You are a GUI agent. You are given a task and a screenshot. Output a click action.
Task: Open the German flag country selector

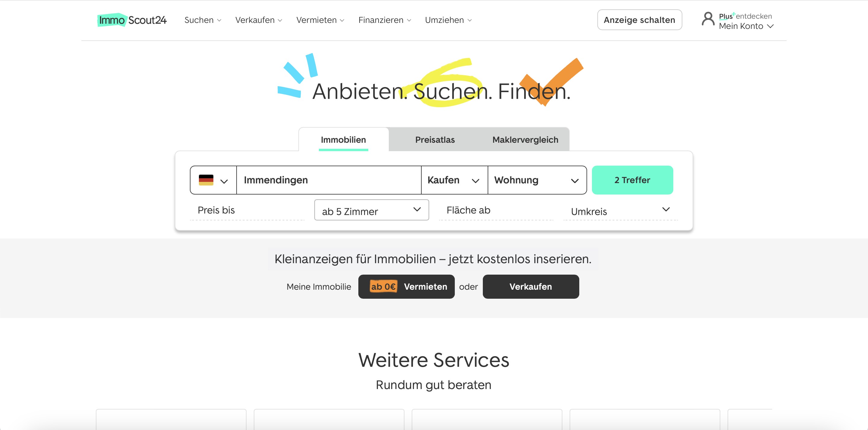(x=213, y=180)
